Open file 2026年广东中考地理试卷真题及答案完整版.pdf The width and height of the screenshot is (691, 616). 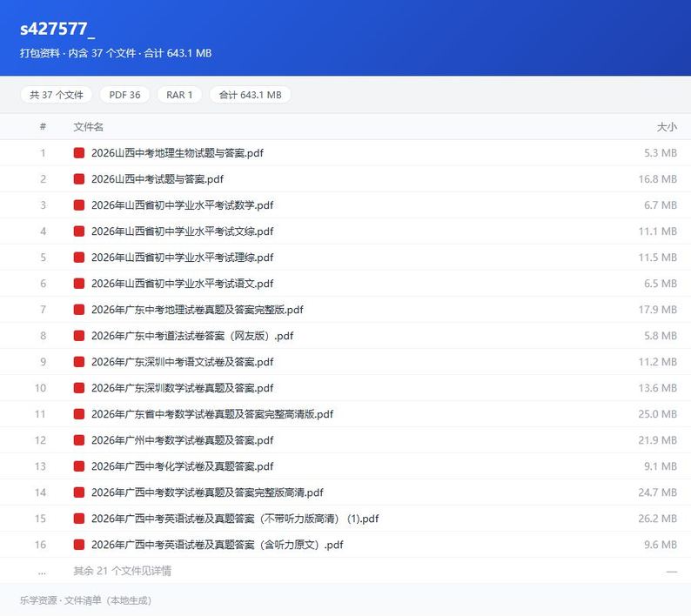(x=197, y=310)
